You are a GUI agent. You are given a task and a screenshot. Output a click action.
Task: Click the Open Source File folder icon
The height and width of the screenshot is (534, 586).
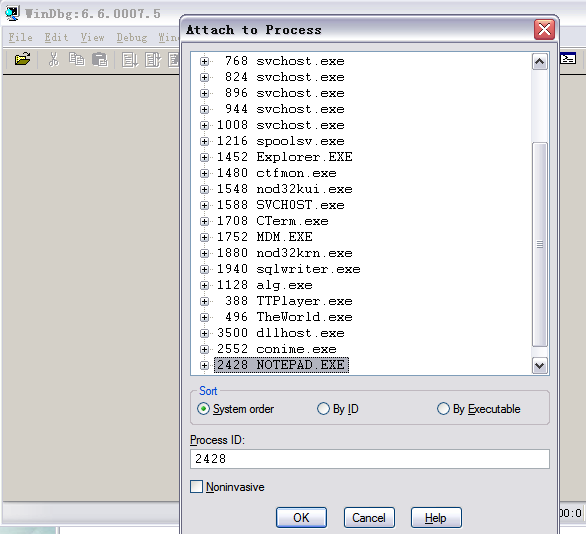tap(22, 59)
